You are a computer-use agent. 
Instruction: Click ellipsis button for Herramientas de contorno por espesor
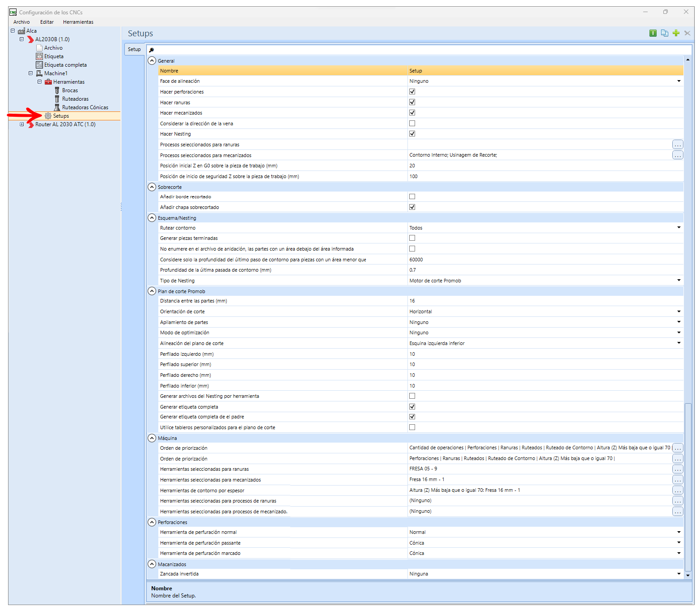[678, 490]
